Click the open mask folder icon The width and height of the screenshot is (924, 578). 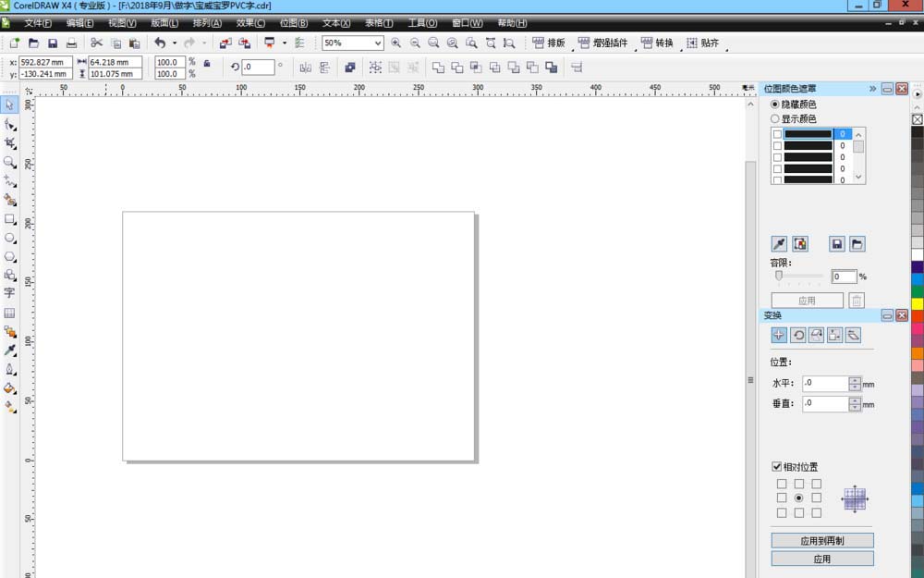coord(857,243)
